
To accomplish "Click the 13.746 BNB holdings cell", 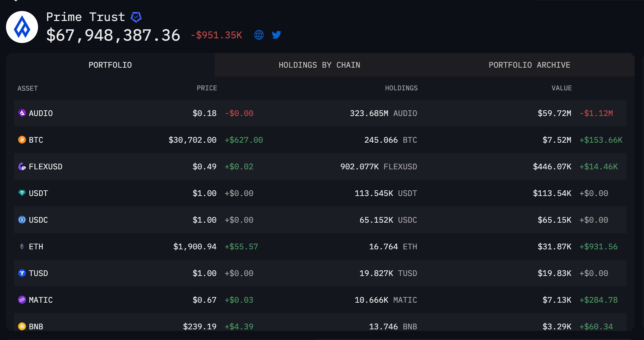I will [x=393, y=327].
